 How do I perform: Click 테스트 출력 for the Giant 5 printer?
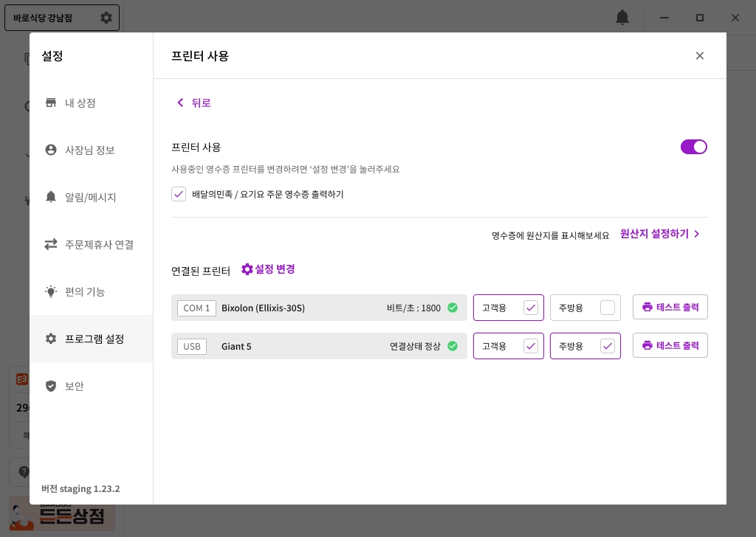670,346
